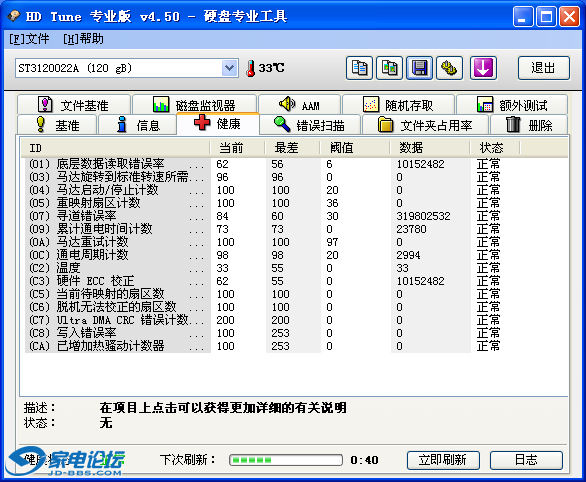This screenshot has height=482, width=586.
Task: Switch to the 错误扫描 tab
Action: point(309,125)
